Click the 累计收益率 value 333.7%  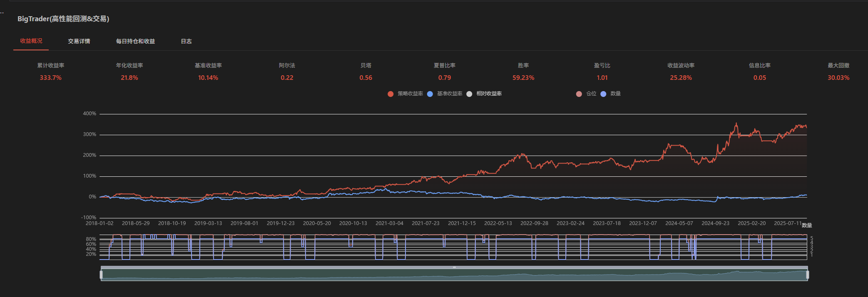(50, 78)
